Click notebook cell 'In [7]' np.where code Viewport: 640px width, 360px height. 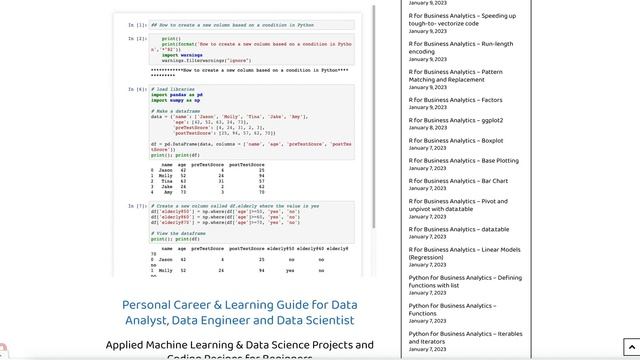(x=251, y=222)
